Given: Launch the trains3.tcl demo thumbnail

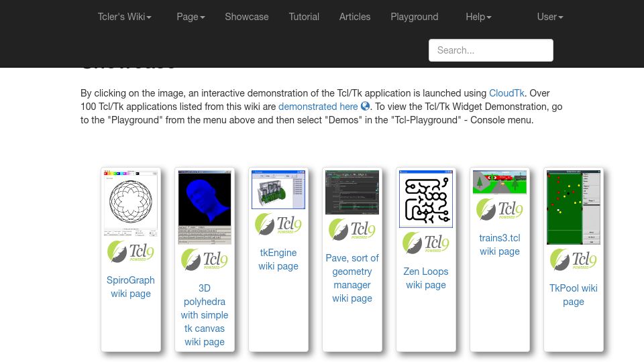Looking at the screenshot, I should pos(499,182).
